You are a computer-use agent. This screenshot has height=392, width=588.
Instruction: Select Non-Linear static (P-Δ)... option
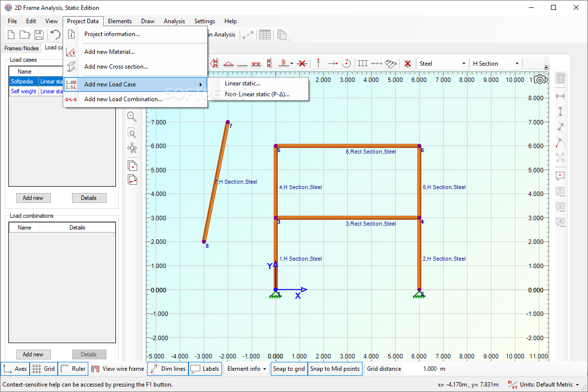tap(257, 94)
